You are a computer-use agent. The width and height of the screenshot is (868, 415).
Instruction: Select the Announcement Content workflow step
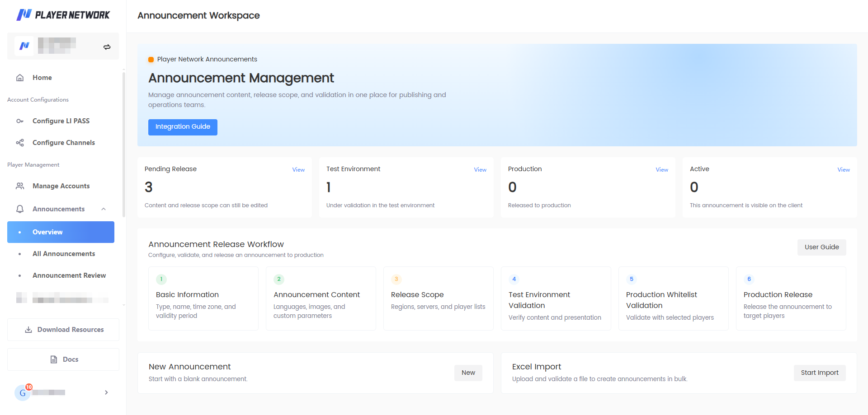pos(321,298)
